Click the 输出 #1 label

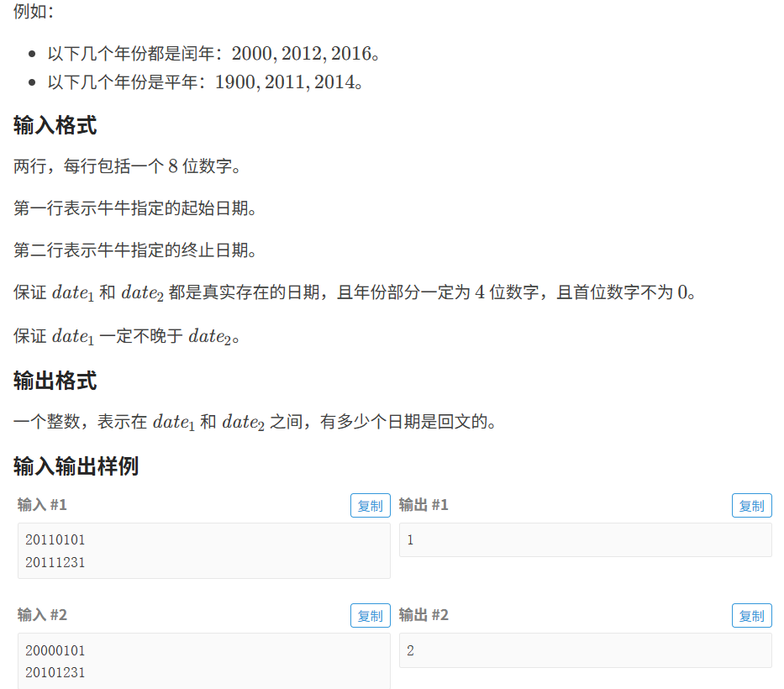pos(424,505)
